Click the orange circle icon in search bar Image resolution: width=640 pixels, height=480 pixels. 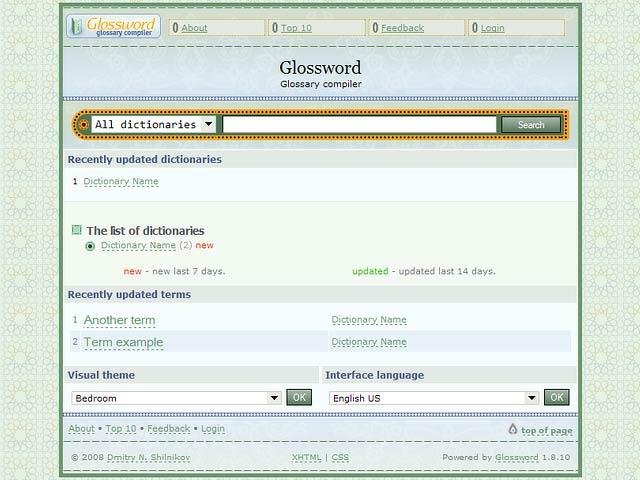tap(84, 124)
